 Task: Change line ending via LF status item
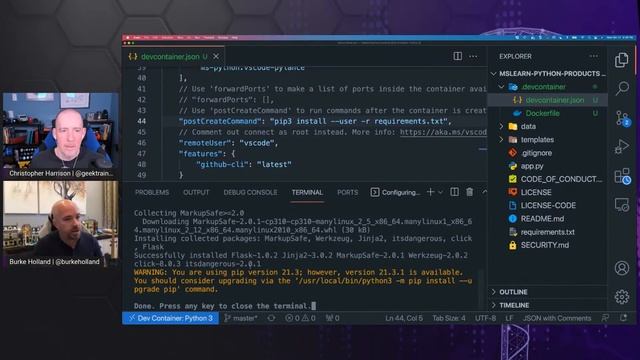pyautogui.click(x=509, y=318)
